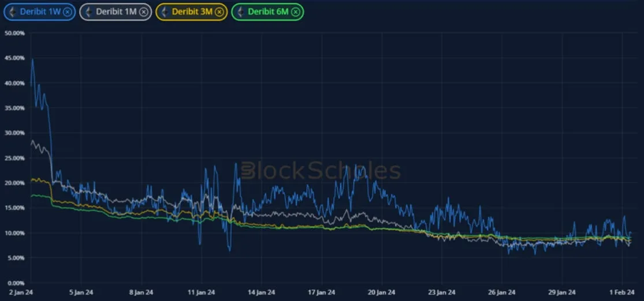This screenshot has width=644, height=301.
Task: Click the 5.00% y-axis label
Action: (16, 258)
